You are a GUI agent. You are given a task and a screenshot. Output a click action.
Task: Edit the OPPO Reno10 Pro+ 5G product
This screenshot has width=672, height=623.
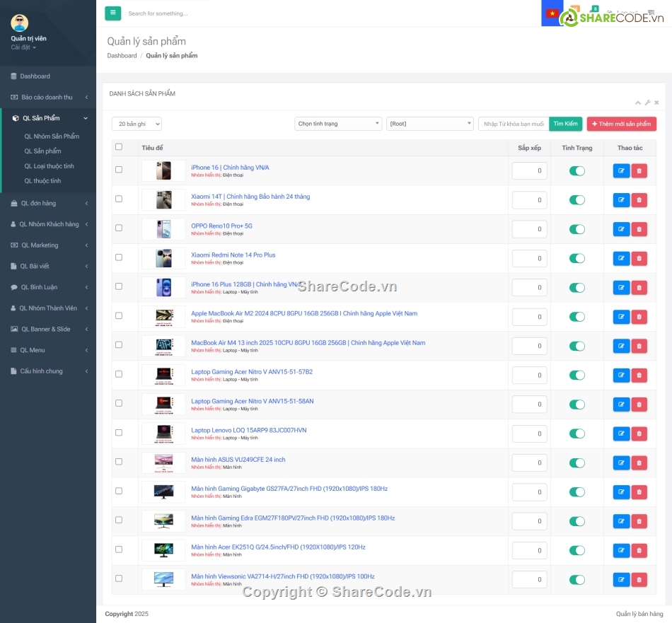coord(621,229)
